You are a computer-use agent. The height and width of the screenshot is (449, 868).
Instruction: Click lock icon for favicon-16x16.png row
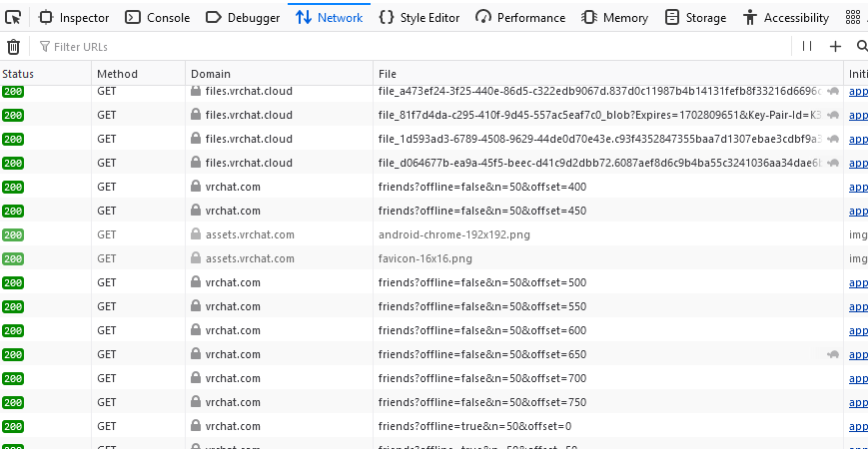pyautogui.click(x=196, y=257)
